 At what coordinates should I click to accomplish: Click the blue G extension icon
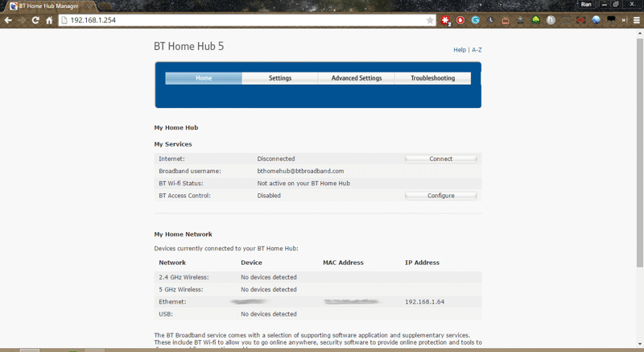476,20
